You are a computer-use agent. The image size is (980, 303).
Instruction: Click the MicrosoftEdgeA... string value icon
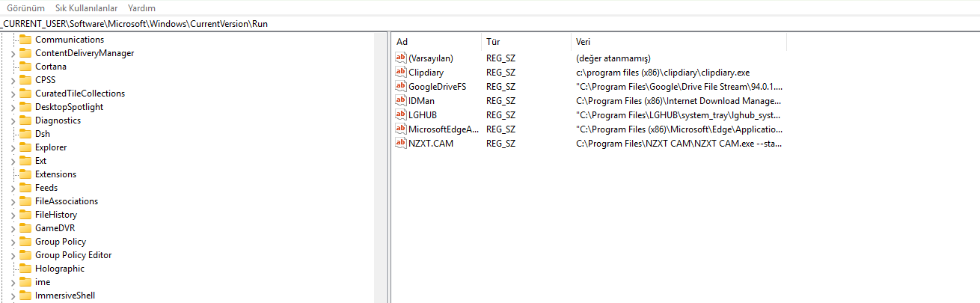(400, 129)
